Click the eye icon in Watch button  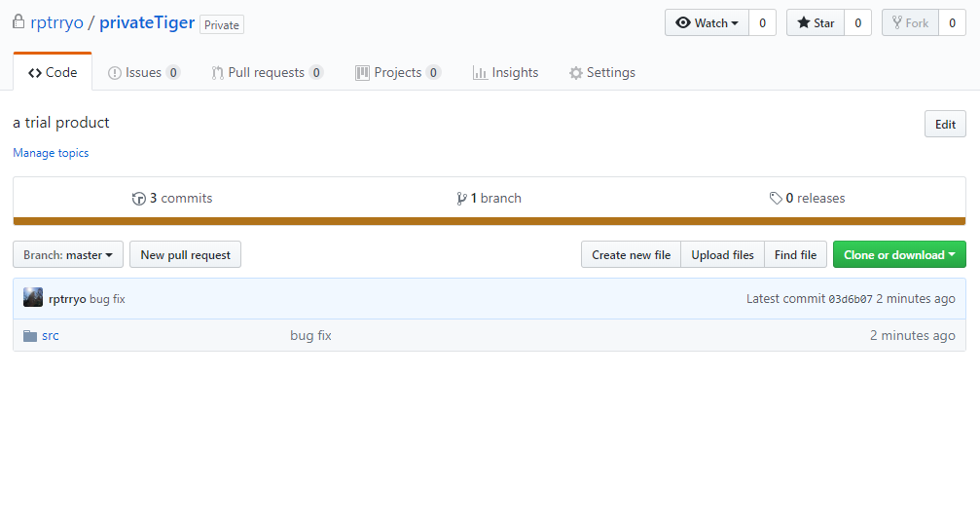pyautogui.click(x=683, y=23)
